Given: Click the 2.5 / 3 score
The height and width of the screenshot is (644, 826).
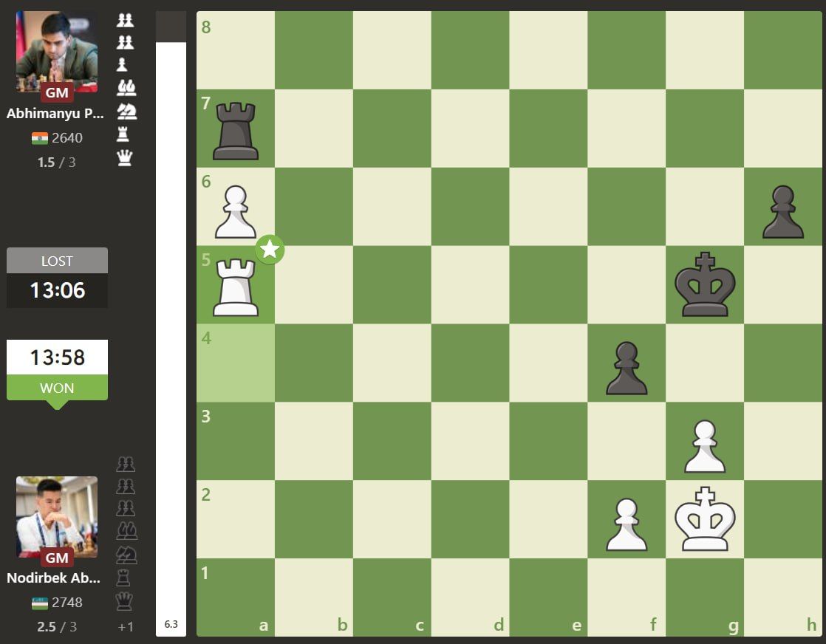Looking at the screenshot, I should [x=56, y=626].
